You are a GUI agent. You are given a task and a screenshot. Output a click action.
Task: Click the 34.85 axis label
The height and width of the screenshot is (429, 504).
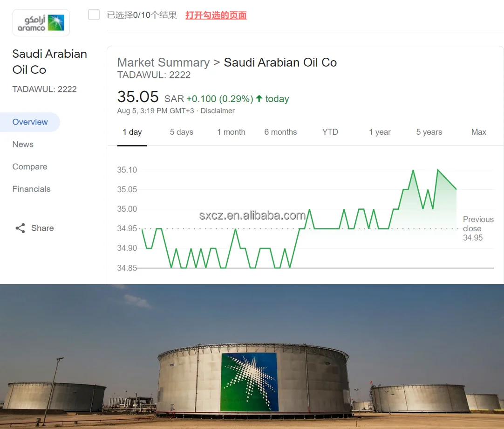pyautogui.click(x=127, y=268)
